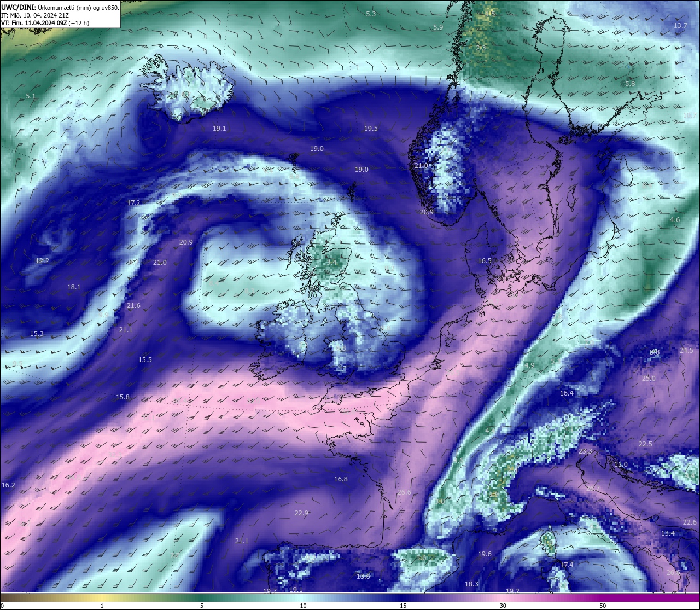Click the map value 4.6

675,219
